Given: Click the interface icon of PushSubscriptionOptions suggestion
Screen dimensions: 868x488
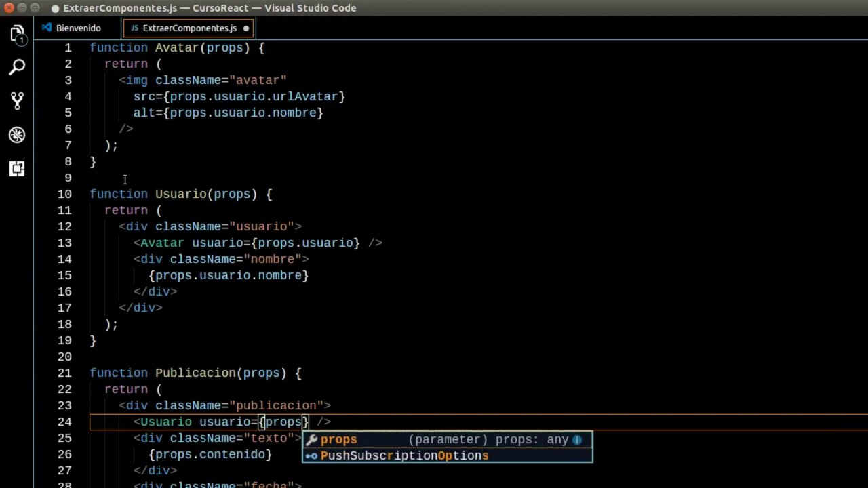Looking at the screenshot, I should click(311, 456).
